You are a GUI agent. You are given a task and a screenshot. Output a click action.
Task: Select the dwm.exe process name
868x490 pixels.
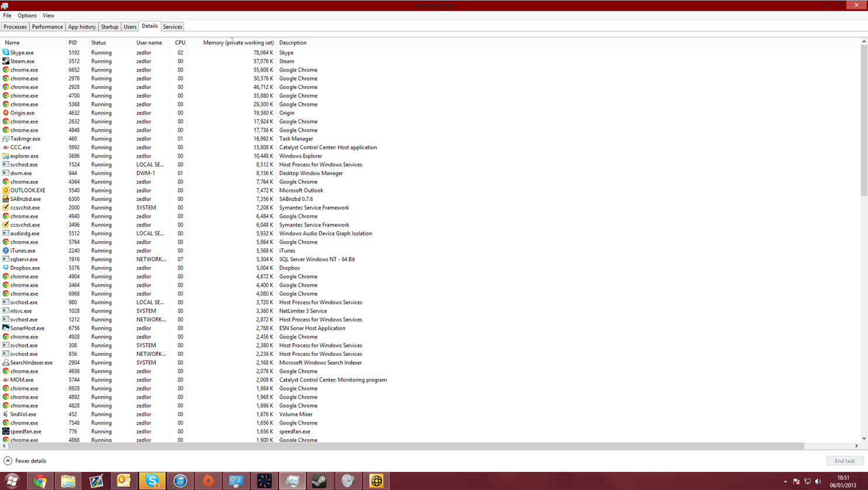(x=21, y=173)
